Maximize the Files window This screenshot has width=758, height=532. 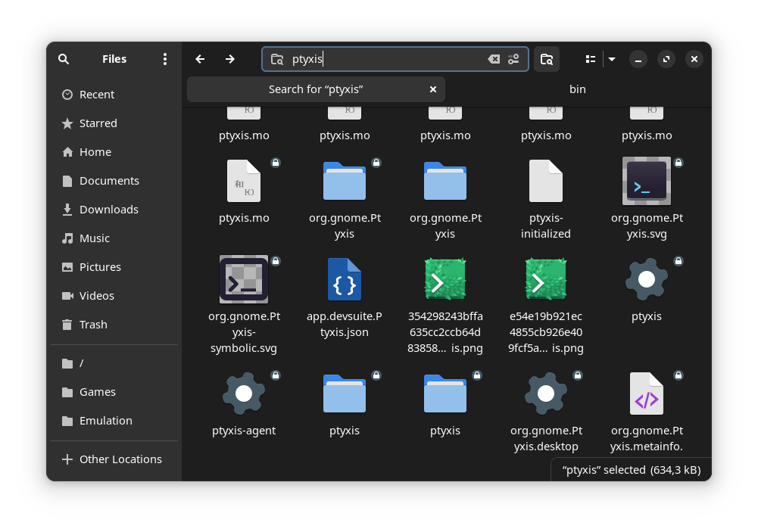click(666, 59)
